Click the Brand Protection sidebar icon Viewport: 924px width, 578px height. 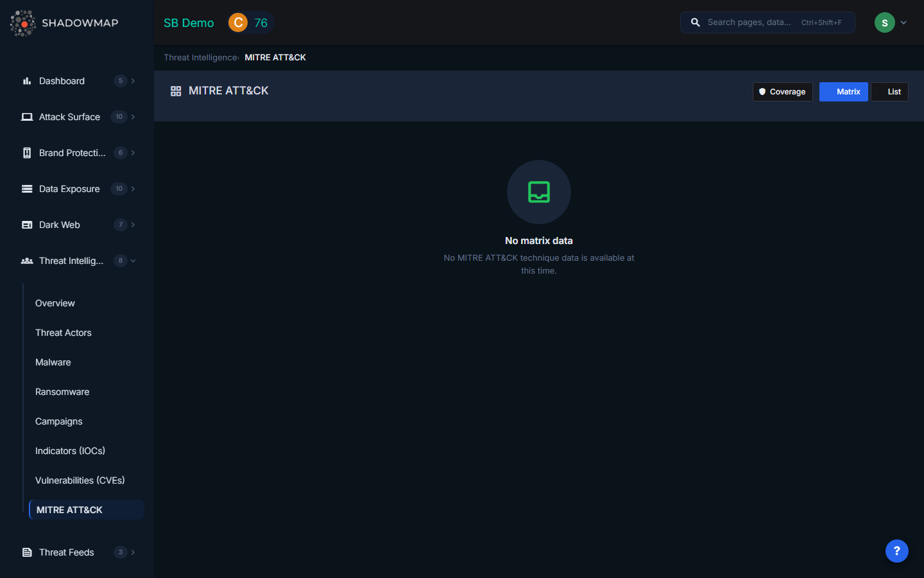pos(27,153)
